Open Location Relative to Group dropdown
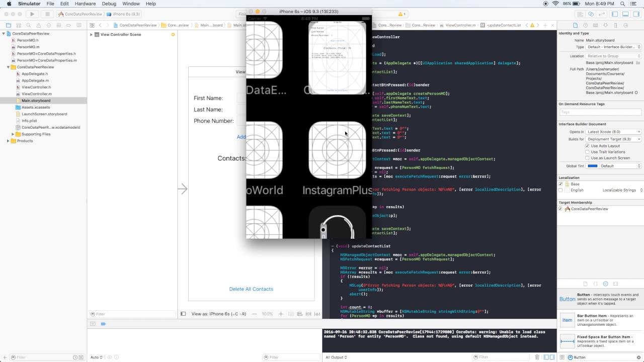The width and height of the screenshot is (644, 362). 614,56
